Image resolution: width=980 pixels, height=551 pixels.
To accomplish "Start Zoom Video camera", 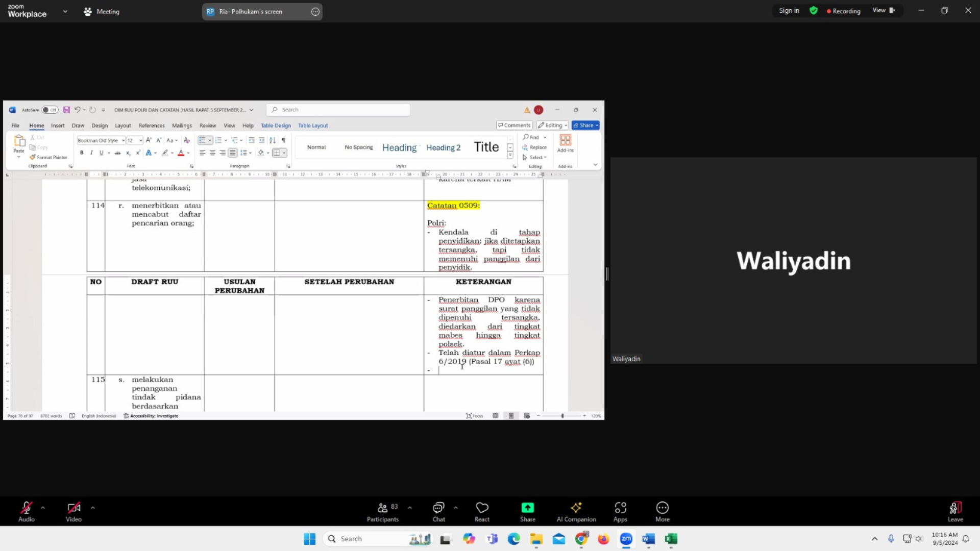I will 73,512.
